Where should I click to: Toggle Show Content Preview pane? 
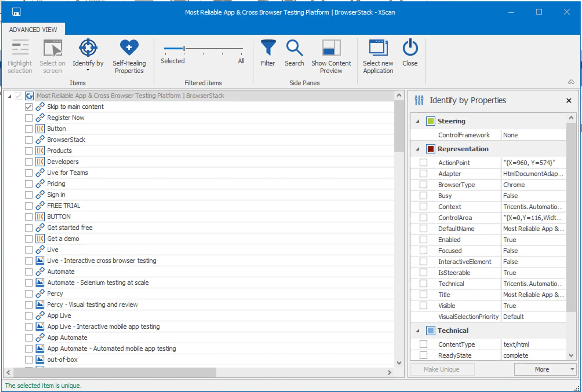pyautogui.click(x=331, y=48)
